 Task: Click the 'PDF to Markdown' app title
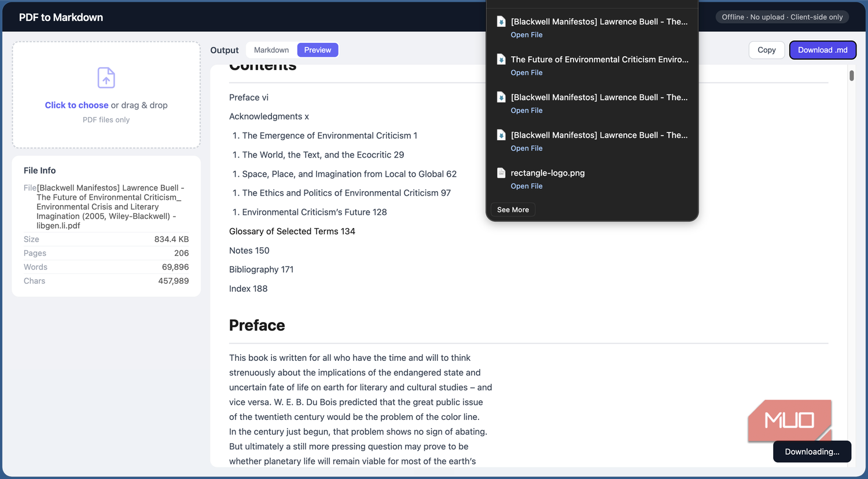(x=61, y=17)
